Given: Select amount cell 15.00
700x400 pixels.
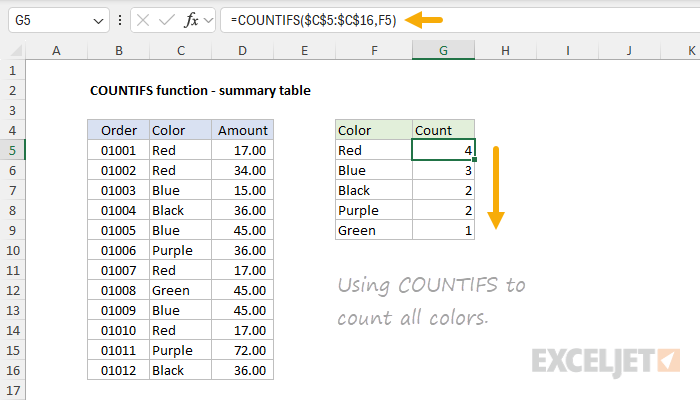Looking at the screenshot, I should click(x=242, y=191).
